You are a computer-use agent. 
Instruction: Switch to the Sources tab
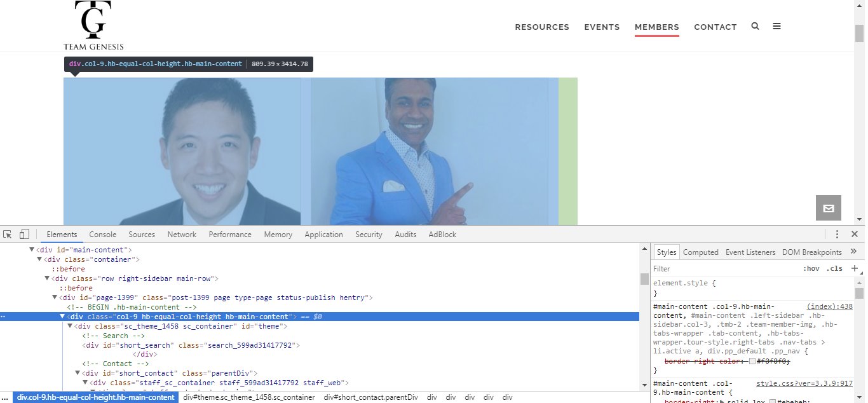[142, 234]
